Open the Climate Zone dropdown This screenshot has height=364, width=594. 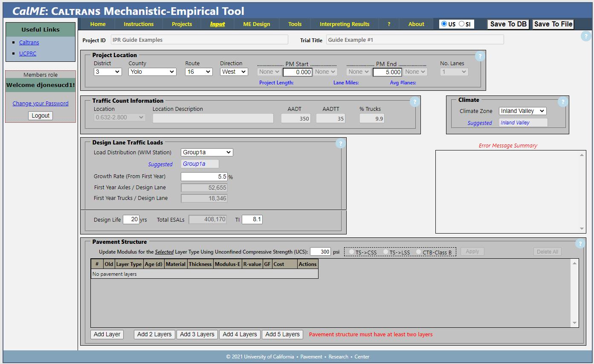pos(522,111)
